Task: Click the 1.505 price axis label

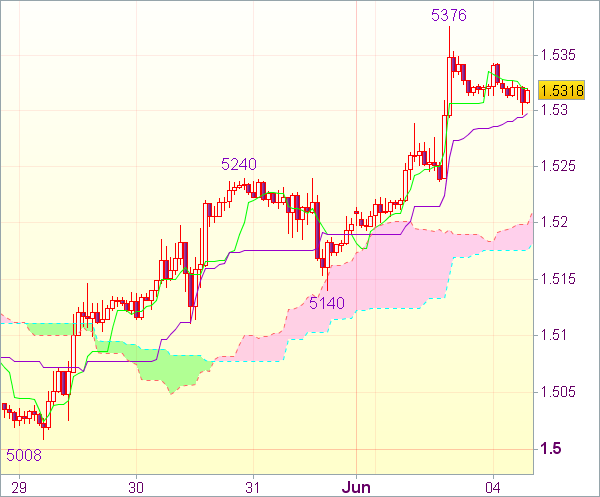Action: coord(558,392)
